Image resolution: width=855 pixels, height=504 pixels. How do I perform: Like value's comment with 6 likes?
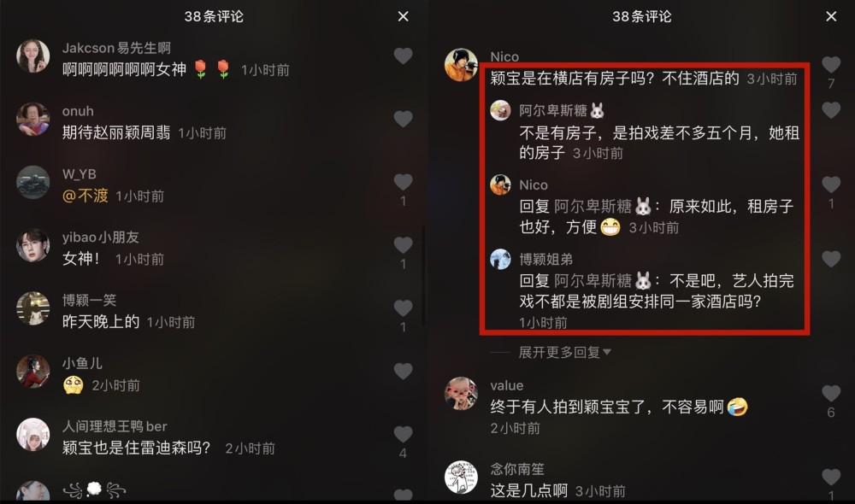pyautogui.click(x=831, y=393)
